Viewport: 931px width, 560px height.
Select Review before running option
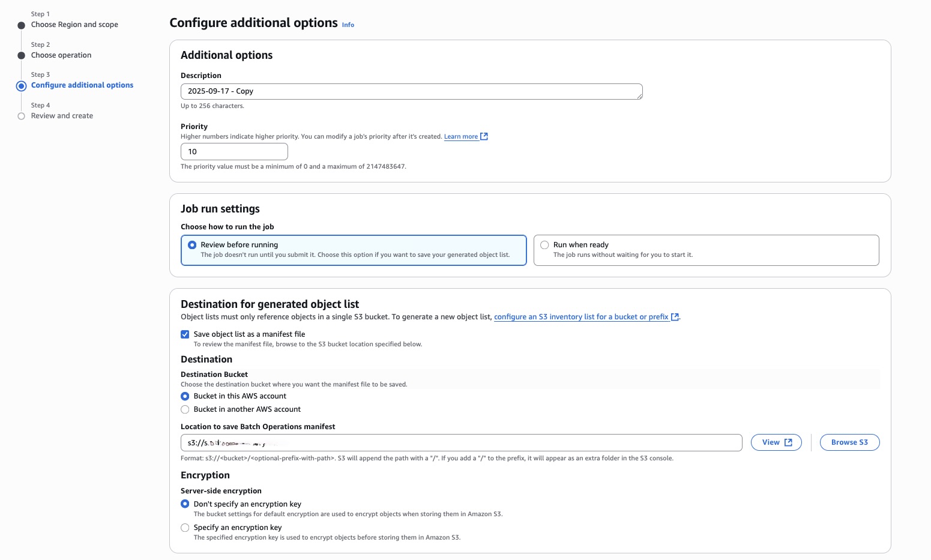click(193, 245)
